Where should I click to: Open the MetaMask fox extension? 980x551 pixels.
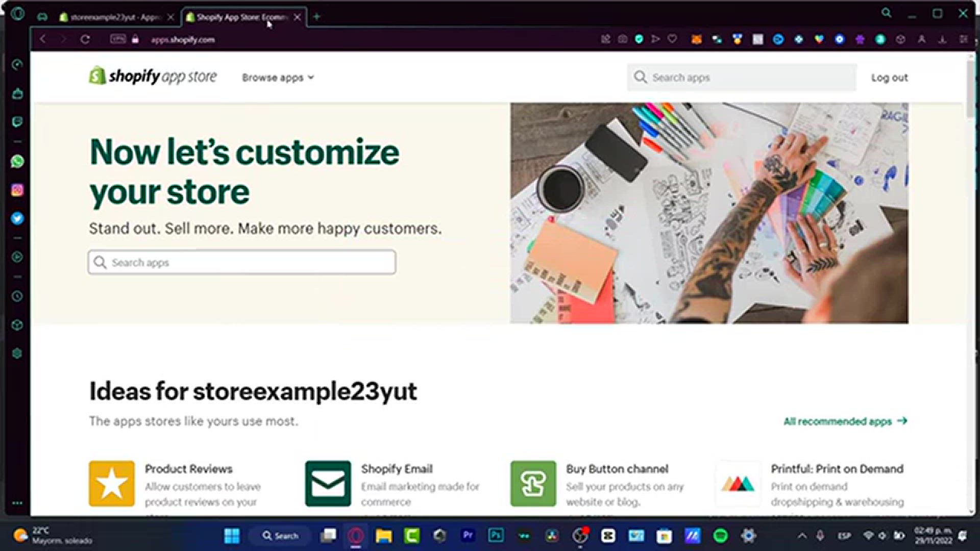coord(697,39)
